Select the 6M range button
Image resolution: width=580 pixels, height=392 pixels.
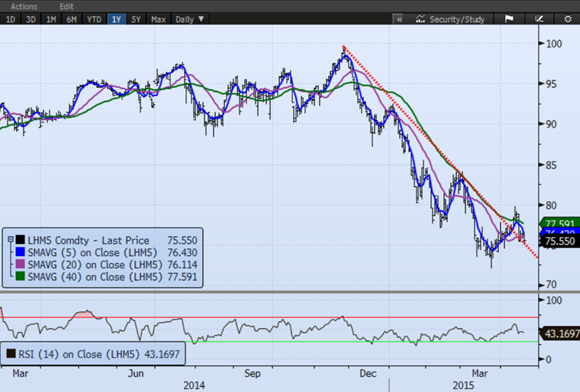[x=72, y=18]
